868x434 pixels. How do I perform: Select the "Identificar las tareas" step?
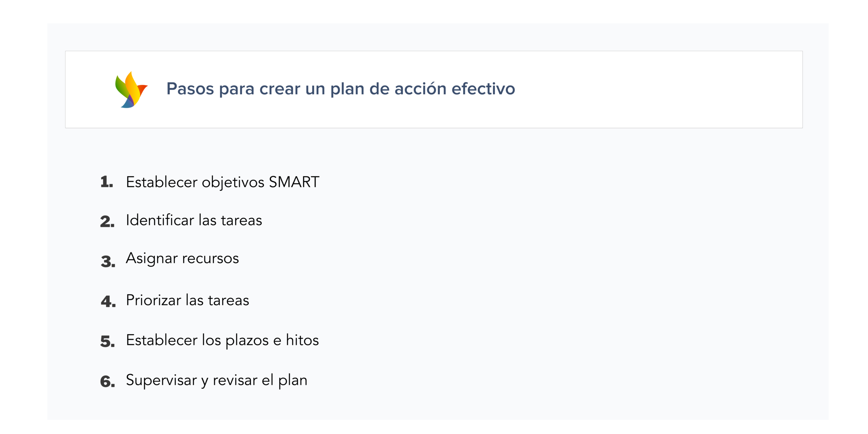(194, 220)
